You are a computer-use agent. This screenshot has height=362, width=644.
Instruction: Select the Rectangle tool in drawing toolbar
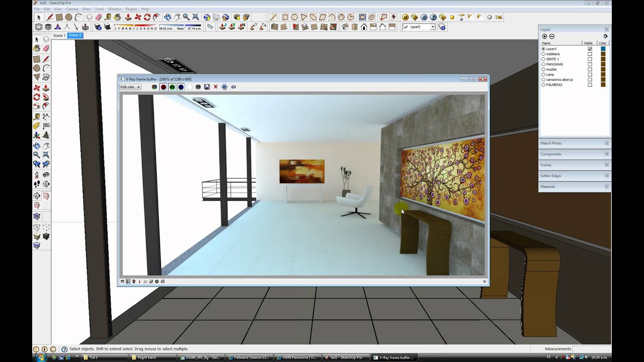point(285,17)
